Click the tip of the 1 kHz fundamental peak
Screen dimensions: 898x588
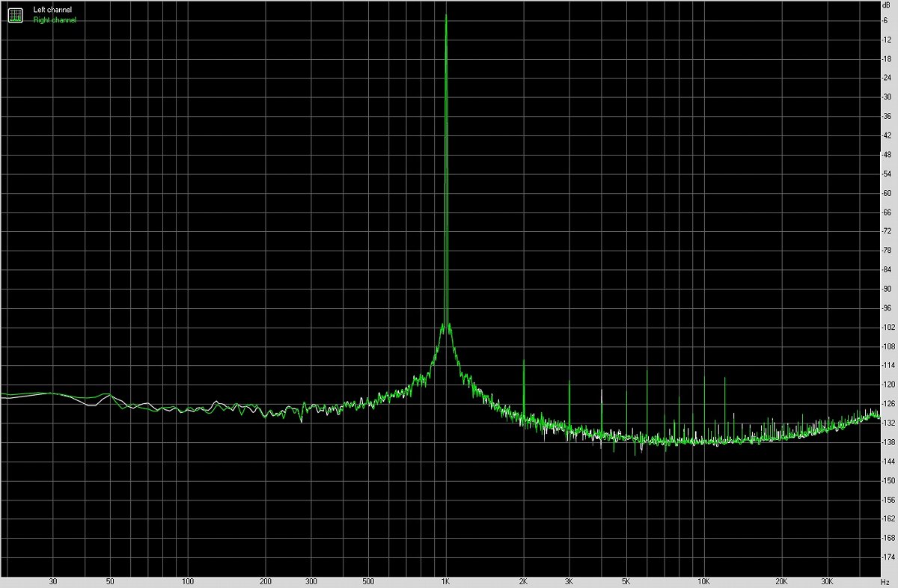(446, 15)
